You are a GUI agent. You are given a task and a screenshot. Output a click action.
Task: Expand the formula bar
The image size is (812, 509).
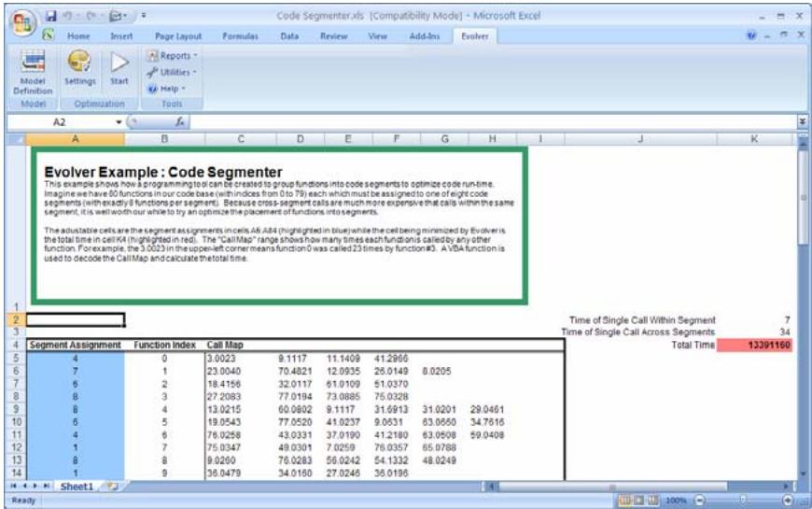coord(802,121)
